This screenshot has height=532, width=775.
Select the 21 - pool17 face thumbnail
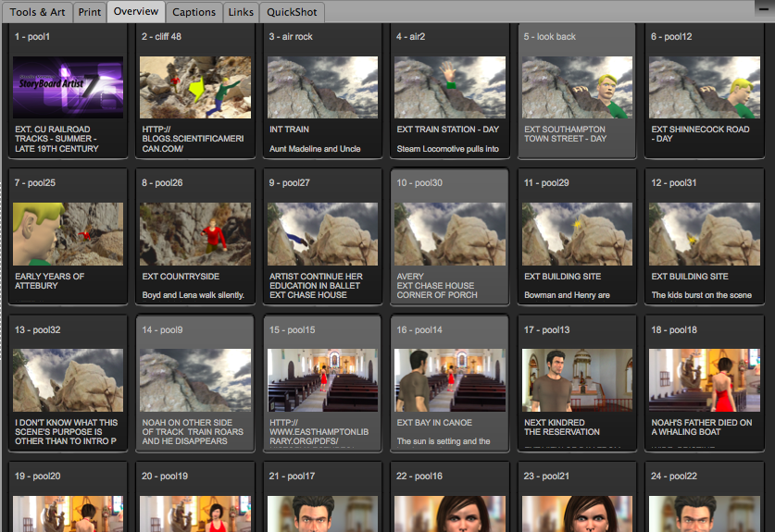click(x=323, y=513)
